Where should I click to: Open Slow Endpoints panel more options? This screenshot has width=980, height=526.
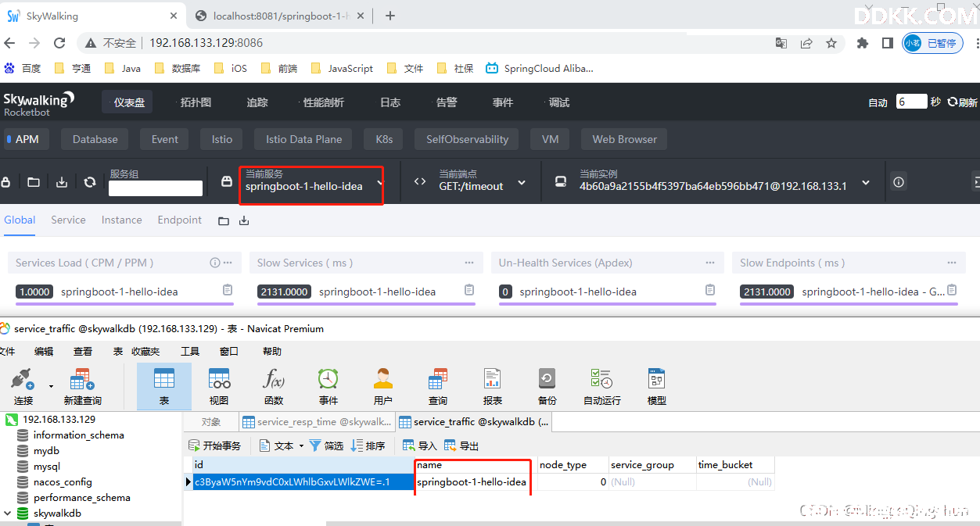[x=953, y=263]
